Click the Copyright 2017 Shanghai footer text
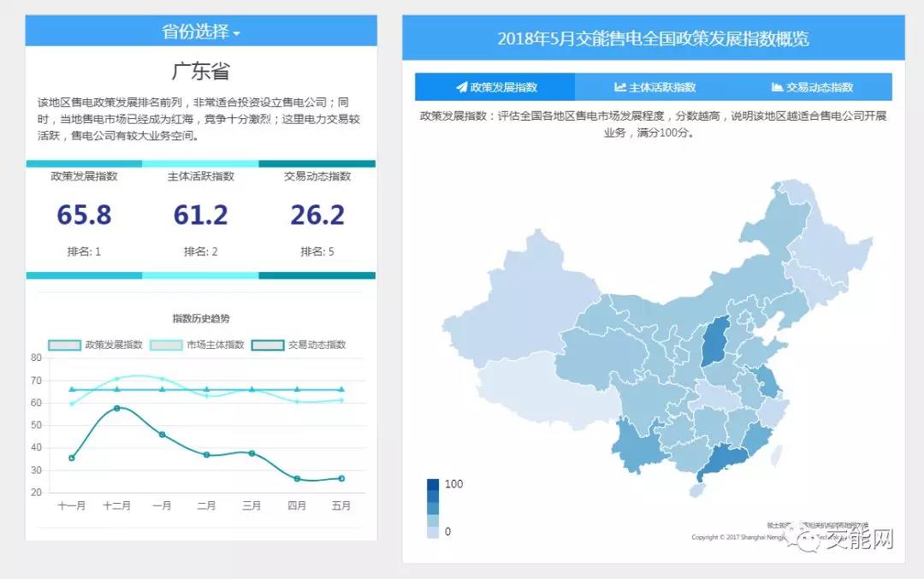Viewport: 924px width, 579px height. (736, 538)
